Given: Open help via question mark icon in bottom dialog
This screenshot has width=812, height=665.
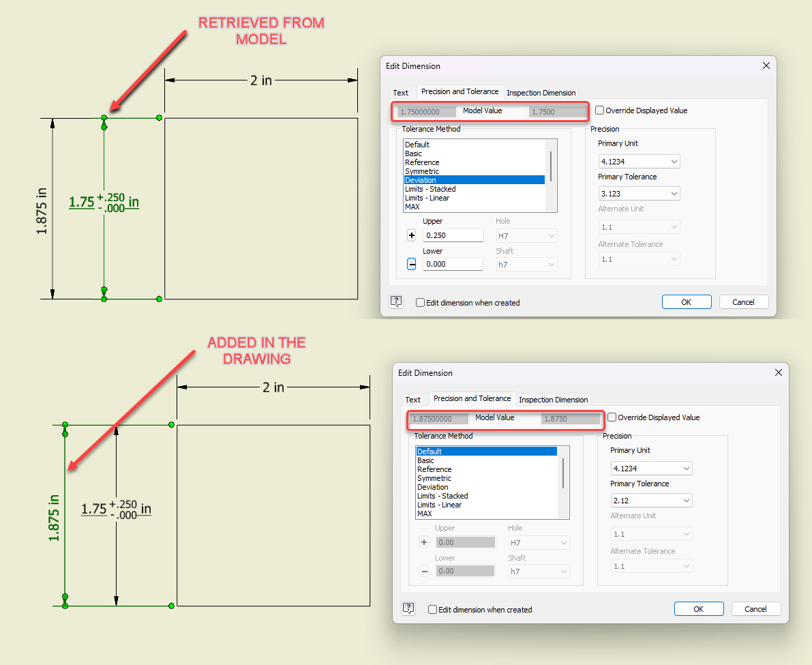Looking at the screenshot, I should pyautogui.click(x=408, y=608).
